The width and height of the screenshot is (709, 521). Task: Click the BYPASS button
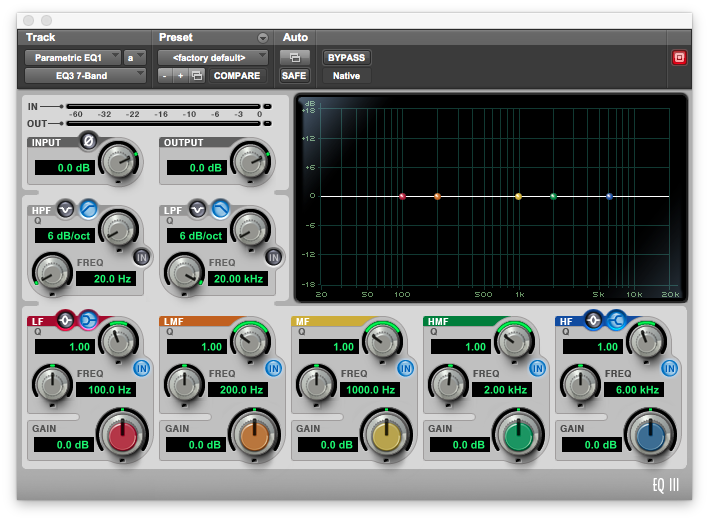[x=346, y=57]
